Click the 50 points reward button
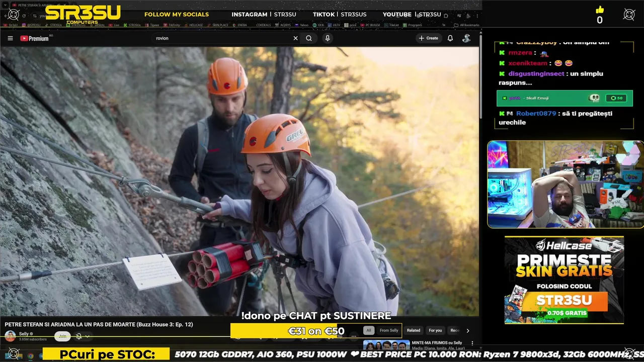The width and height of the screenshot is (644, 362). click(616, 98)
